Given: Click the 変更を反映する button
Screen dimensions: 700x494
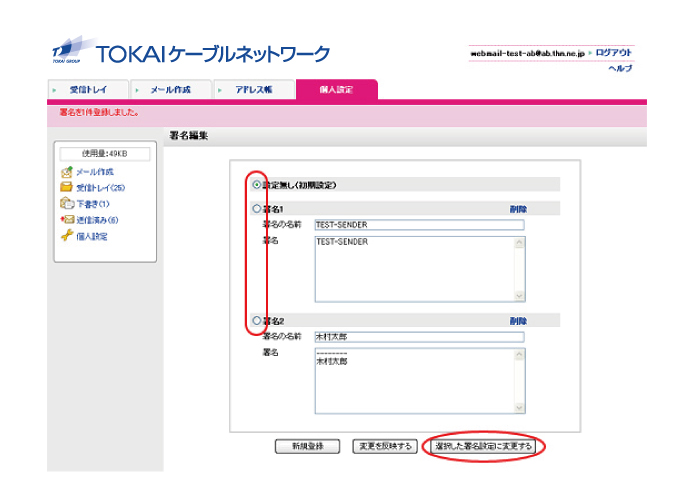Looking at the screenshot, I should pyautogui.click(x=385, y=446).
